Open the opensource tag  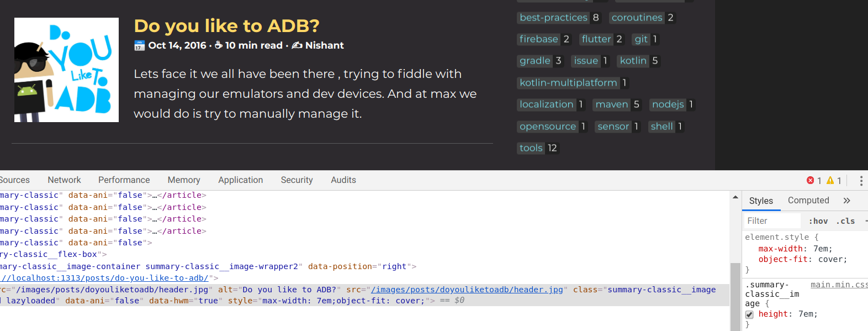point(548,127)
